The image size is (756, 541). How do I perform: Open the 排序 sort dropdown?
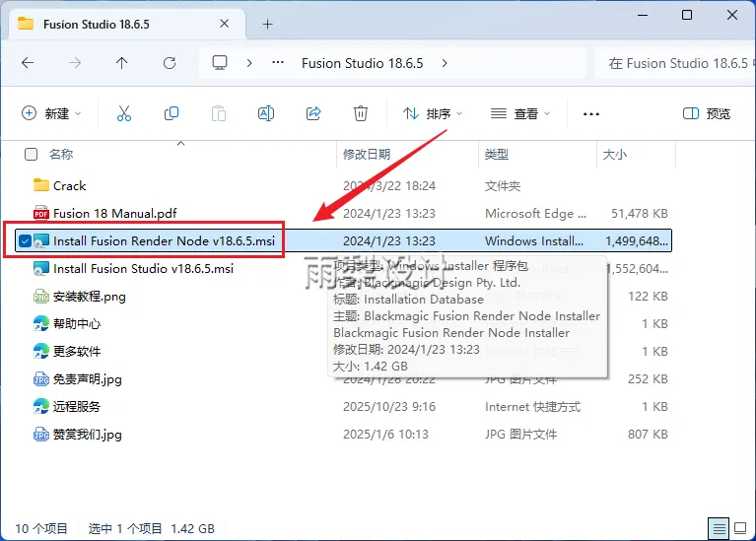point(433,113)
